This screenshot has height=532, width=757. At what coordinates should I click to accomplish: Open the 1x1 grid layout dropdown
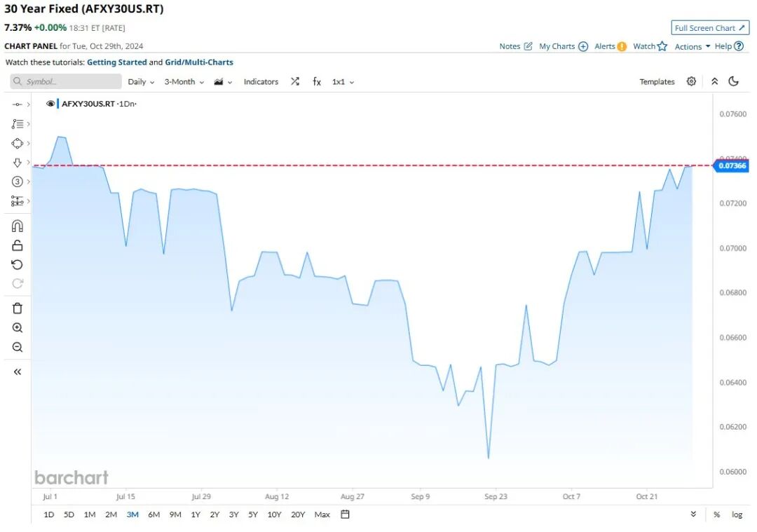coord(343,82)
